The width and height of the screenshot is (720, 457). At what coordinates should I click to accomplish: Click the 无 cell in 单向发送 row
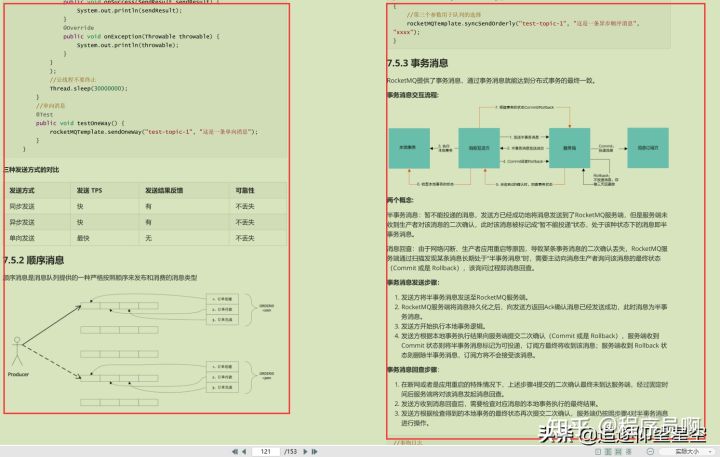click(x=148, y=238)
